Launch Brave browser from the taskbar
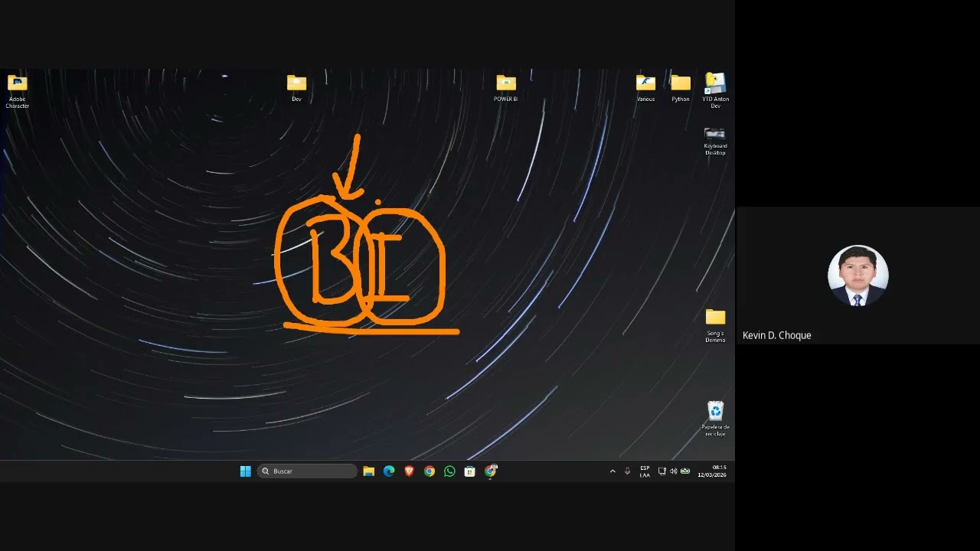This screenshot has width=980, height=551. (409, 471)
